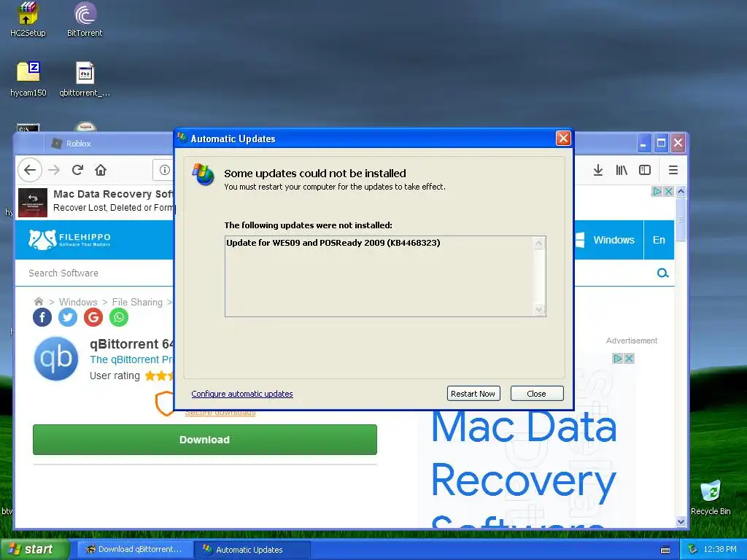Image resolution: width=747 pixels, height=560 pixels.
Task: Share on Facebook icon
Action: 42,317
